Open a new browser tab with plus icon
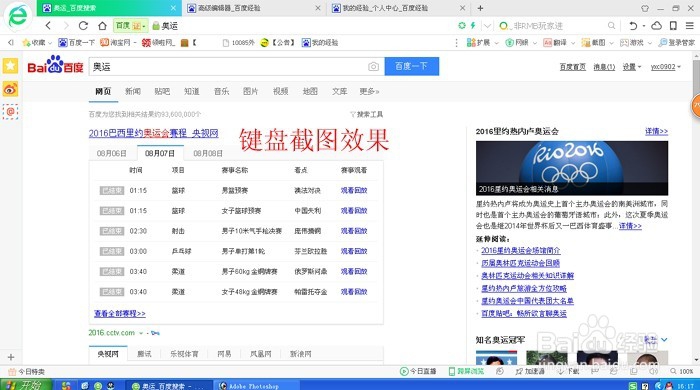Viewport: 700px width, 390px height. (x=480, y=8)
